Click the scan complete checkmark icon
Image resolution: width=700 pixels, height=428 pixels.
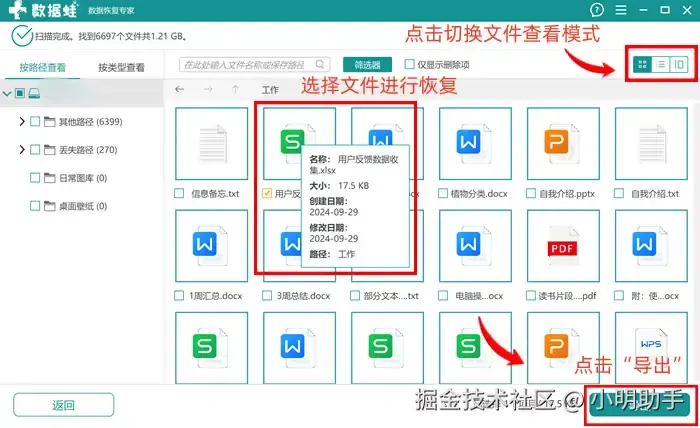coord(22,36)
